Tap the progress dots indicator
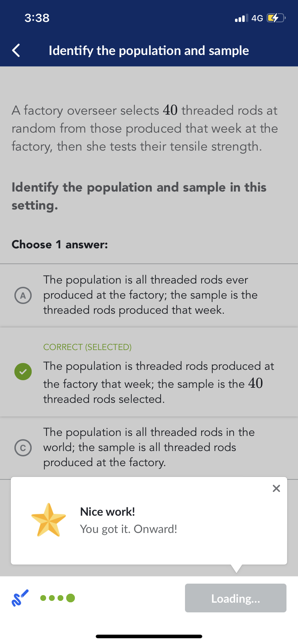 57,598
